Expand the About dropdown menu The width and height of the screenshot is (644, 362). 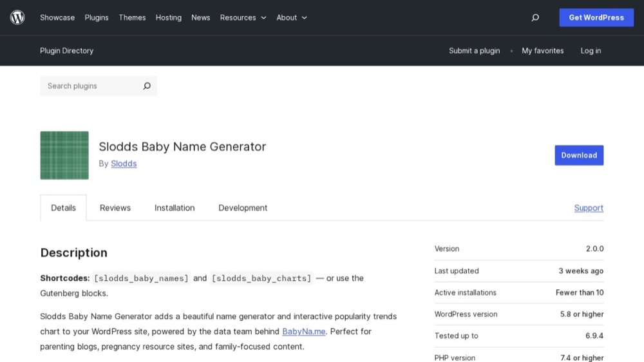(x=292, y=17)
